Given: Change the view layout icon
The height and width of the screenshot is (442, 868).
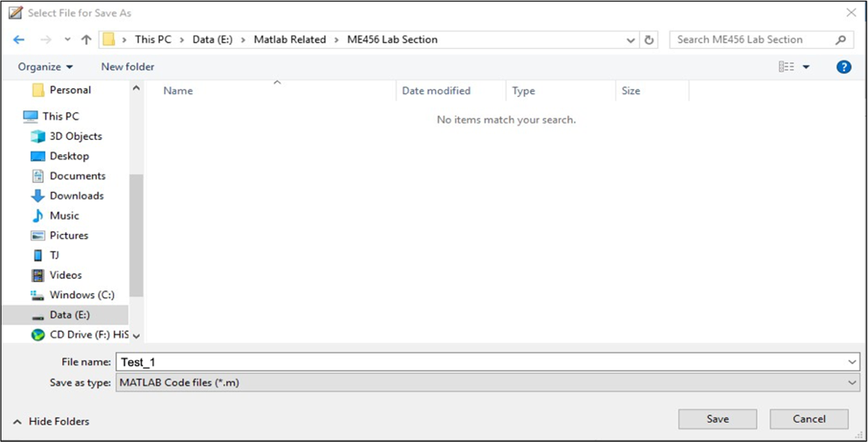Looking at the screenshot, I should [x=786, y=67].
